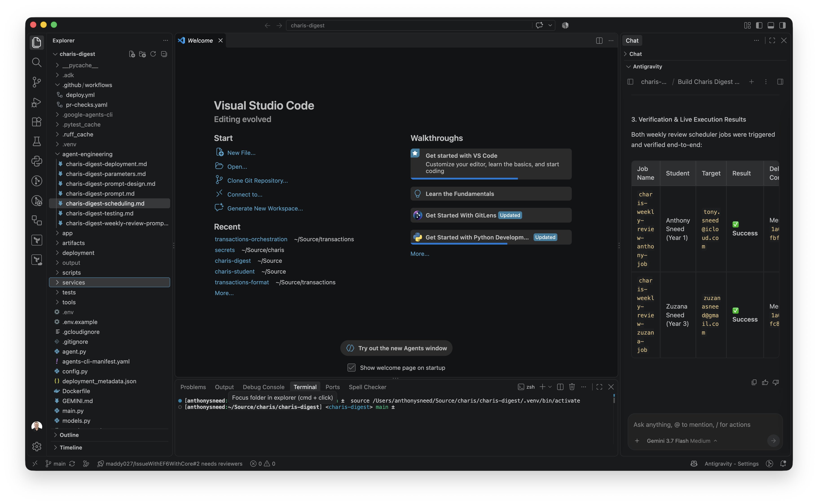This screenshot has width=818, height=504.
Task: Give thumbs up to chat response
Action: pos(765,382)
